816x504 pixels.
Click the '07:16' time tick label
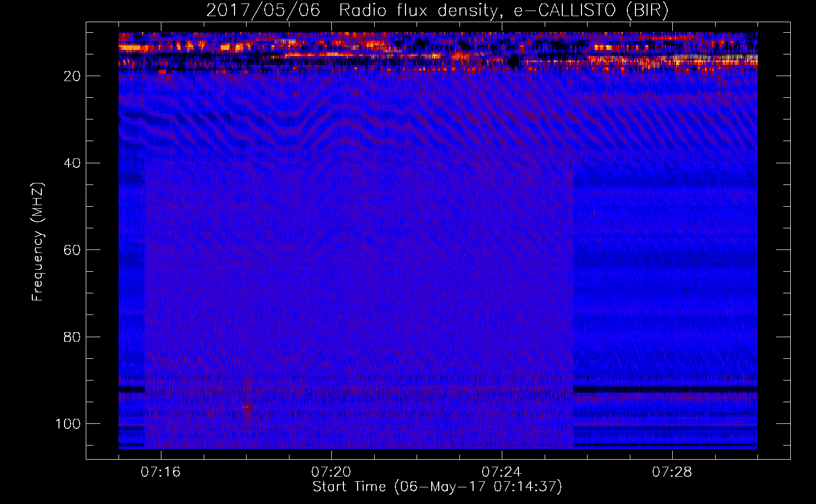[x=161, y=472]
